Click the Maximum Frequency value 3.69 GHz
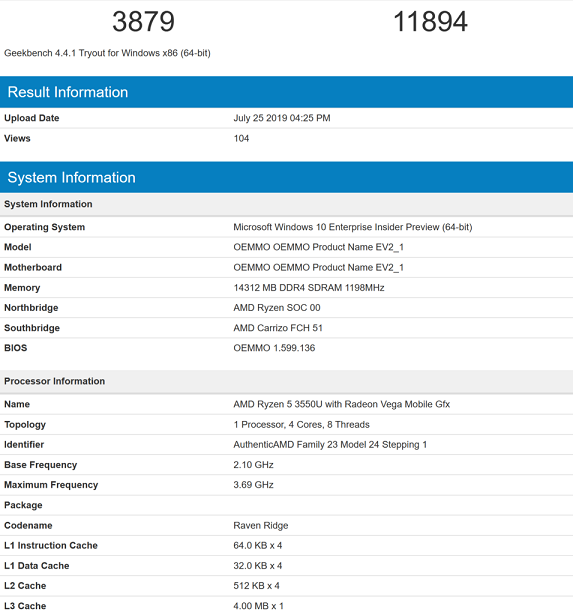Viewport: 573px width, 615px height. 253,485
